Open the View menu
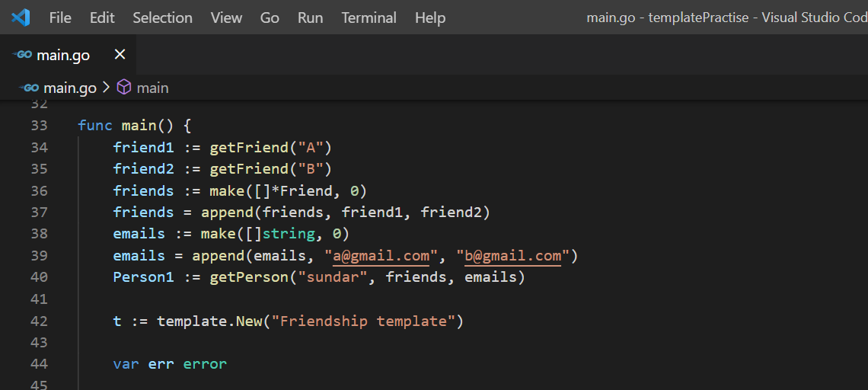The width and height of the screenshot is (868, 390). click(226, 18)
